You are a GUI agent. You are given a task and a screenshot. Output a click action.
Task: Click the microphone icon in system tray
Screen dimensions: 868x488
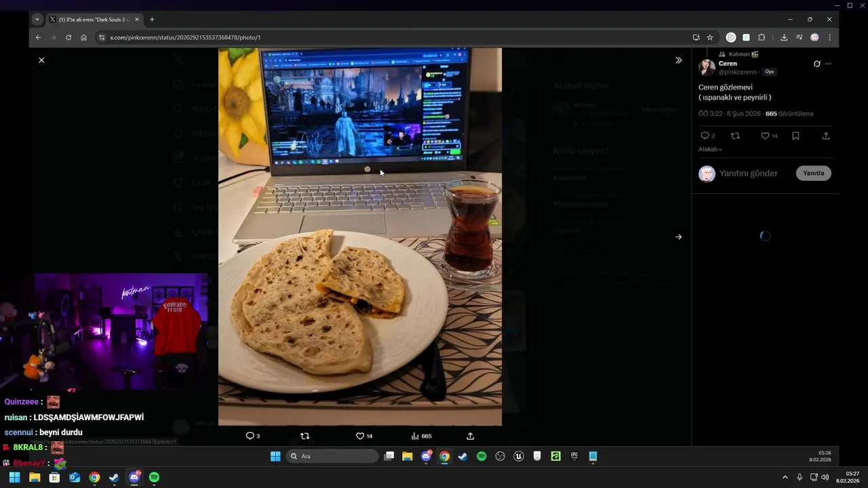pyautogui.click(x=800, y=477)
